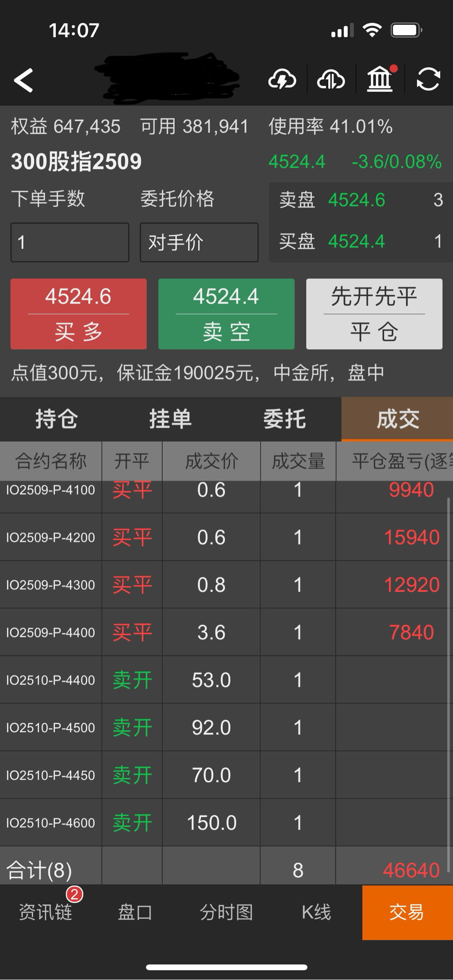Open the 交易 bottom tab
Viewport: 453px width, 980px height.
pyautogui.click(x=407, y=912)
